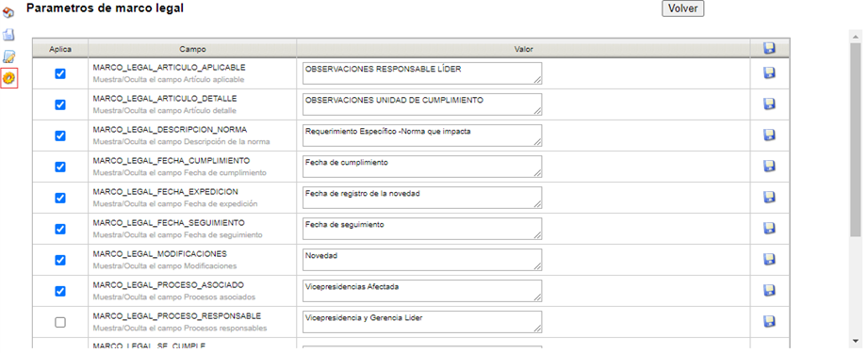
Task: Click the Volver button
Action: pos(683,8)
